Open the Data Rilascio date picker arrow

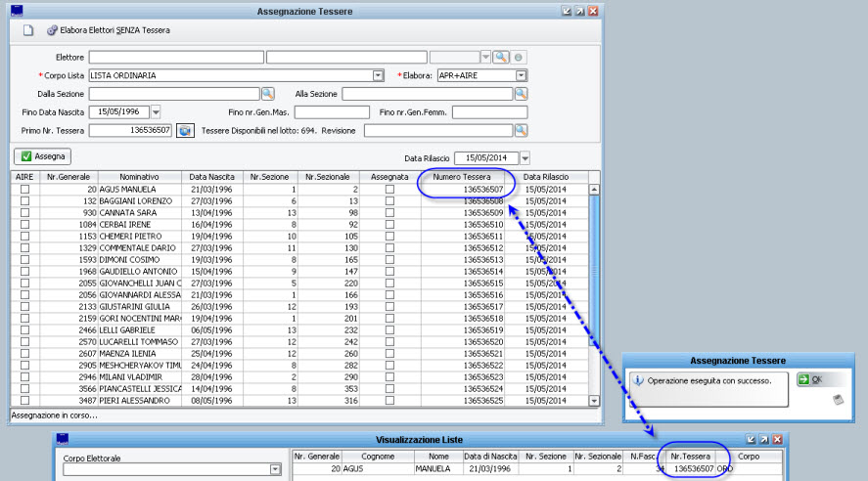pos(525,158)
